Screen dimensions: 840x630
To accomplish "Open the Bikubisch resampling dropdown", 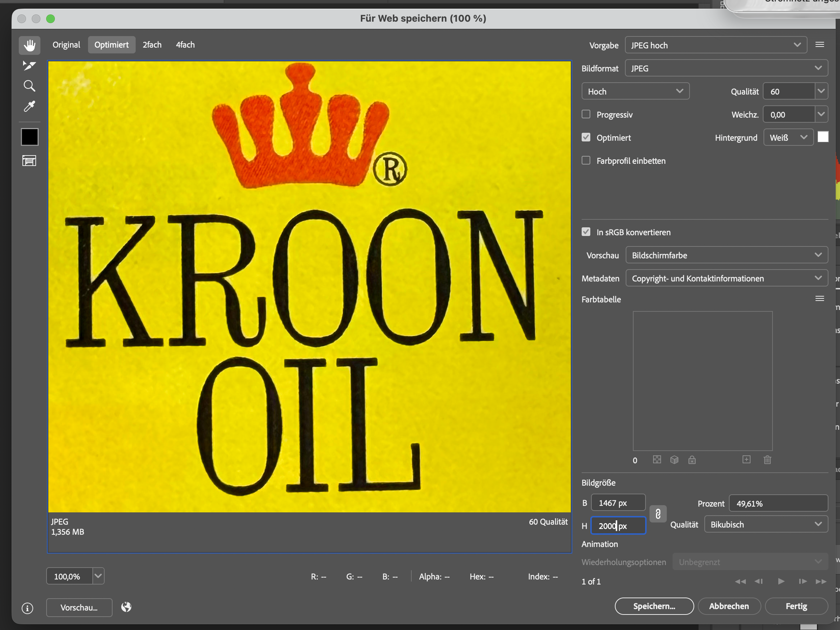I will click(766, 524).
